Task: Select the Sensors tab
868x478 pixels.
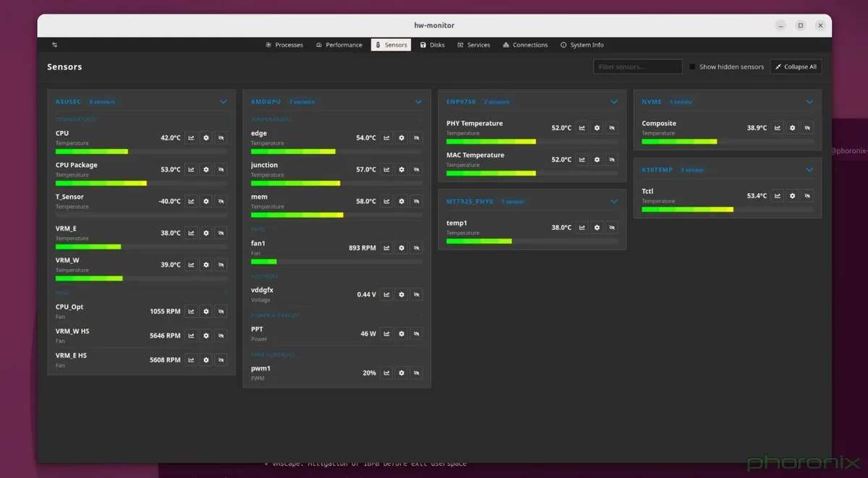Action: (x=391, y=45)
